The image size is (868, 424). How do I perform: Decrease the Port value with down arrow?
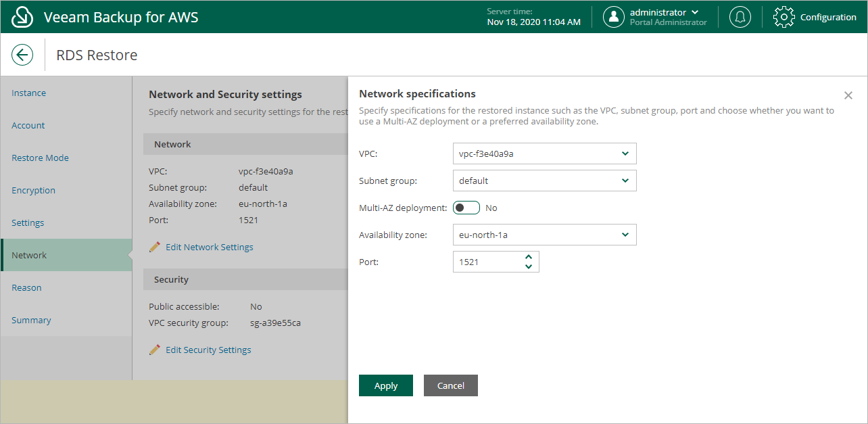pyautogui.click(x=529, y=266)
